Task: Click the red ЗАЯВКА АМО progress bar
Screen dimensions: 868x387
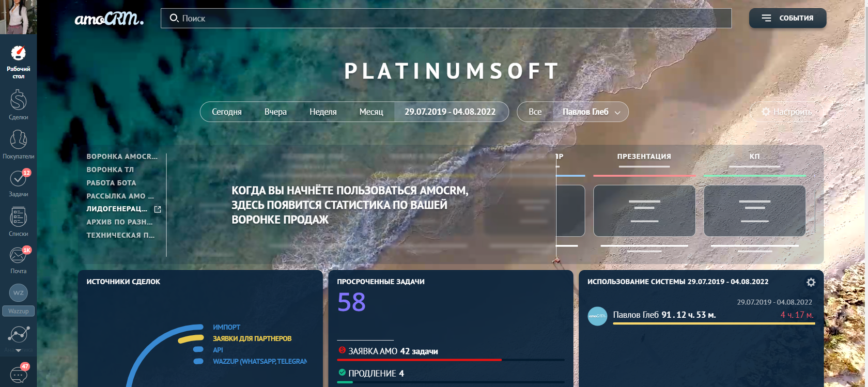Action: pyautogui.click(x=419, y=360)
